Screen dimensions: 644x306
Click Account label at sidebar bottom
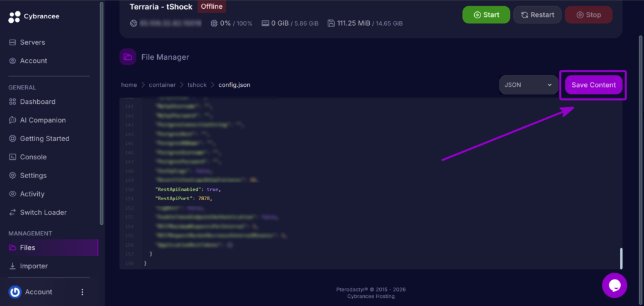38,292
